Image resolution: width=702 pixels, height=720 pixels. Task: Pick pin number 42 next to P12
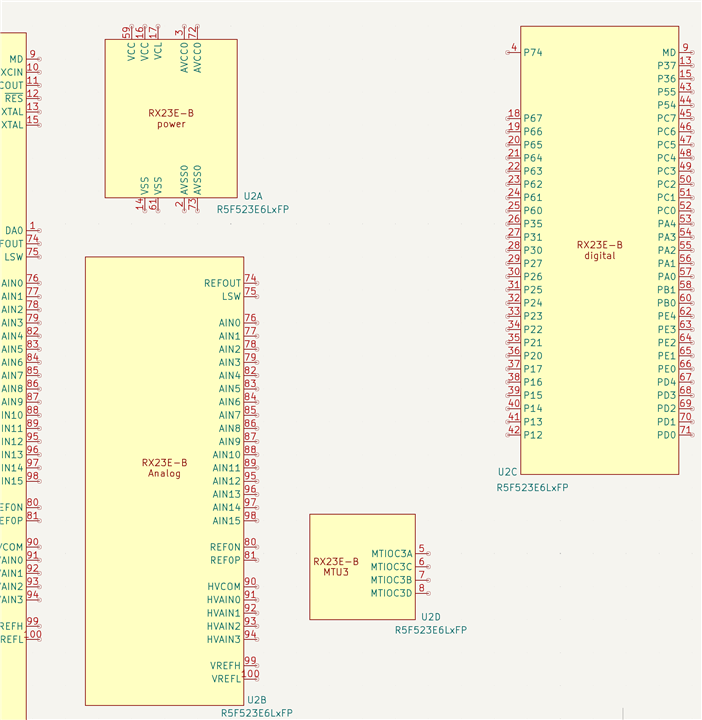coord(514,430)
